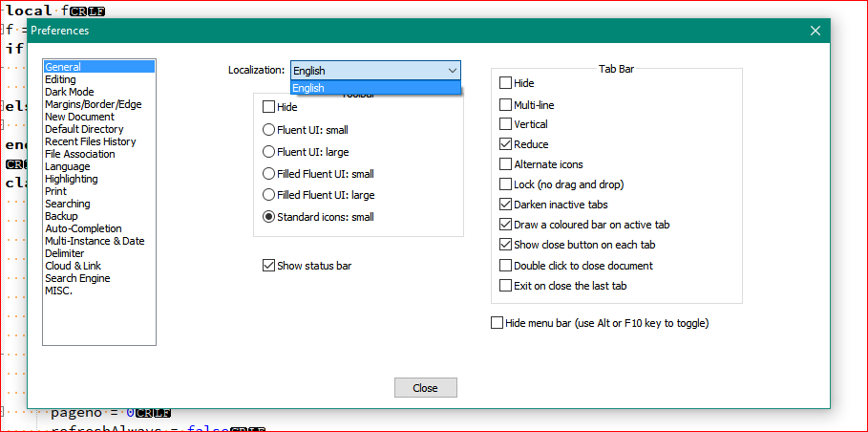Uncheck Draw a coloured bar on active tab
This screenshot has height=432, width=868.
505,225
